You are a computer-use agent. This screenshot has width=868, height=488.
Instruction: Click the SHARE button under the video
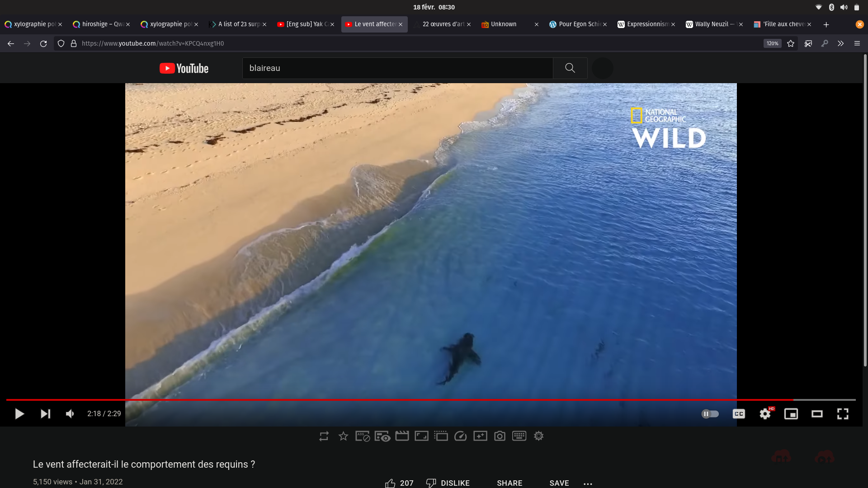pos(509,483)
